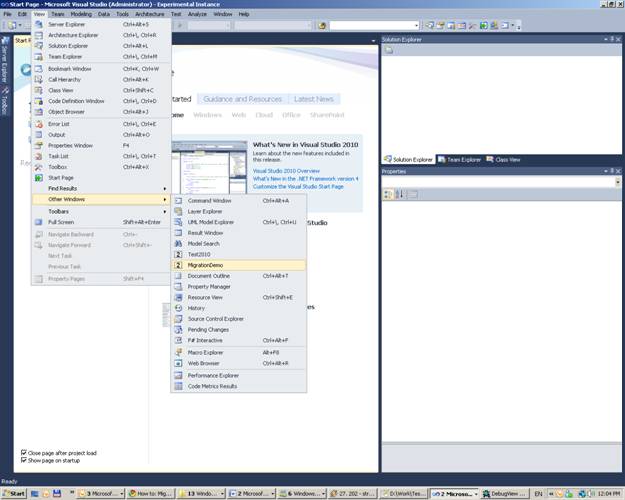Open Result Window from submenu
This screenshot has width=625, height=500.
pos(239,233)
